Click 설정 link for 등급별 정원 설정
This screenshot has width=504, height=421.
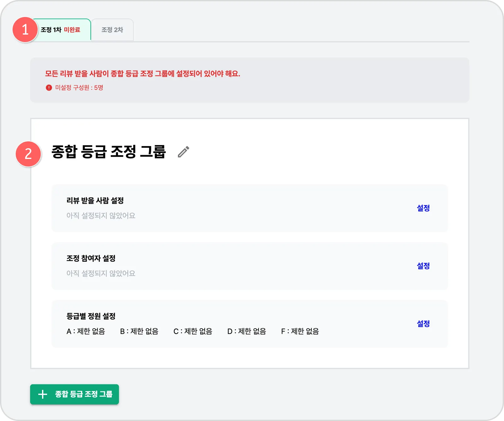pos(423,324)
